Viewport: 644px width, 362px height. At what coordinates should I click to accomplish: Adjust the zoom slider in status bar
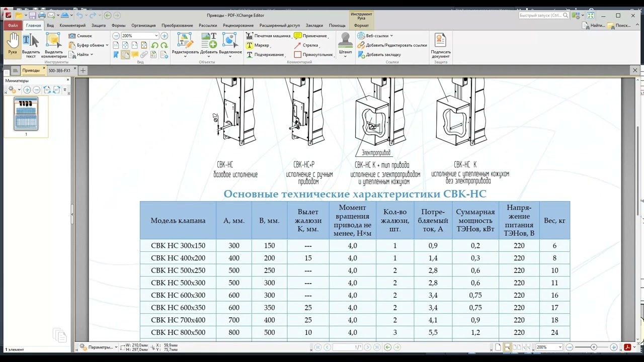pos(594,347)
